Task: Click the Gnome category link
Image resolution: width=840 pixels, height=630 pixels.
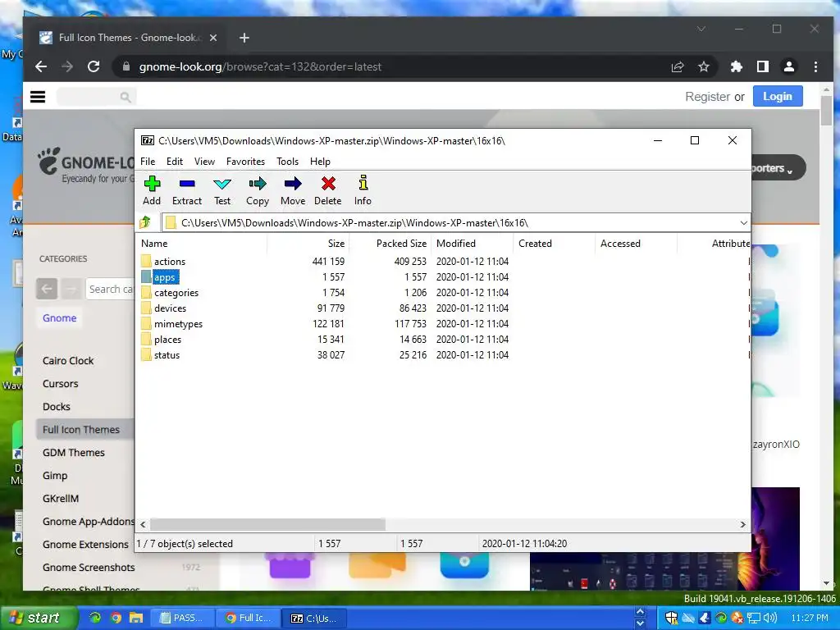Action: pos(59,317)
